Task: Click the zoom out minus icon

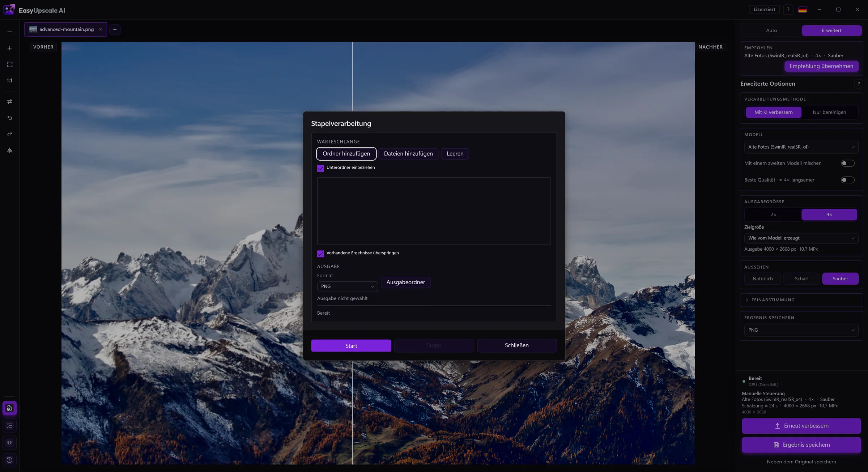Action: (10, 32)
